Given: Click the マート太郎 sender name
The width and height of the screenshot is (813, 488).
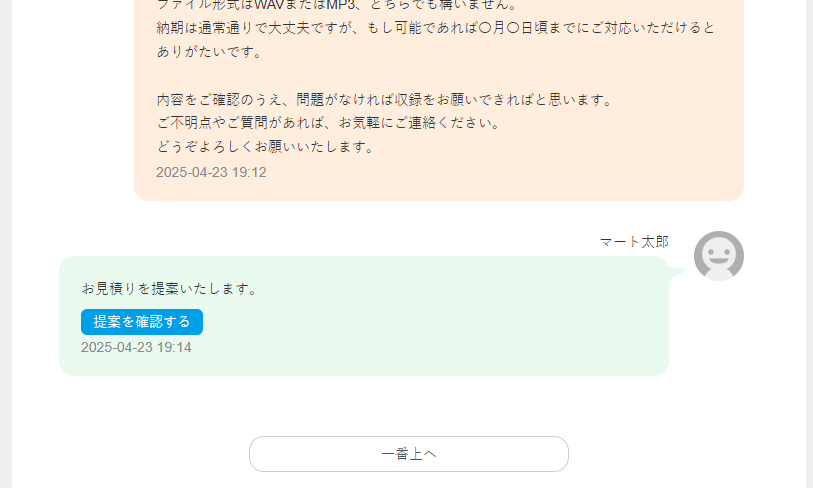Looking at the screenshot, I should (634, 241).
